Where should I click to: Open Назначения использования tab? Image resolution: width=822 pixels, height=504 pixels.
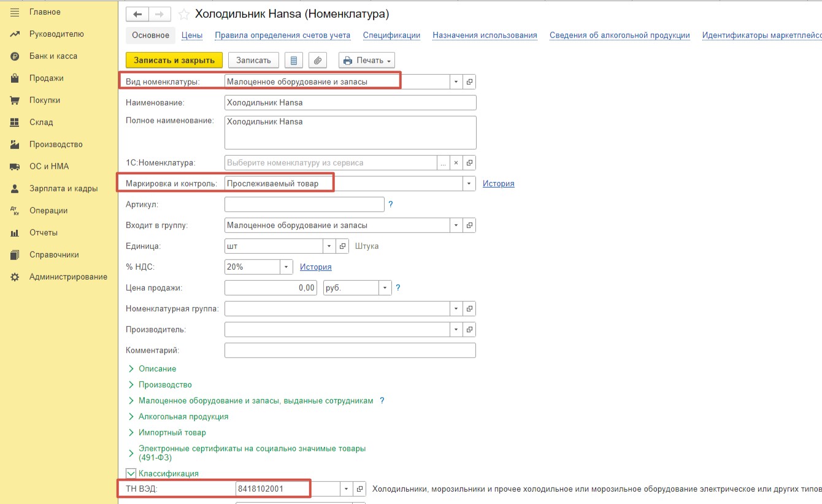(485, 35)
